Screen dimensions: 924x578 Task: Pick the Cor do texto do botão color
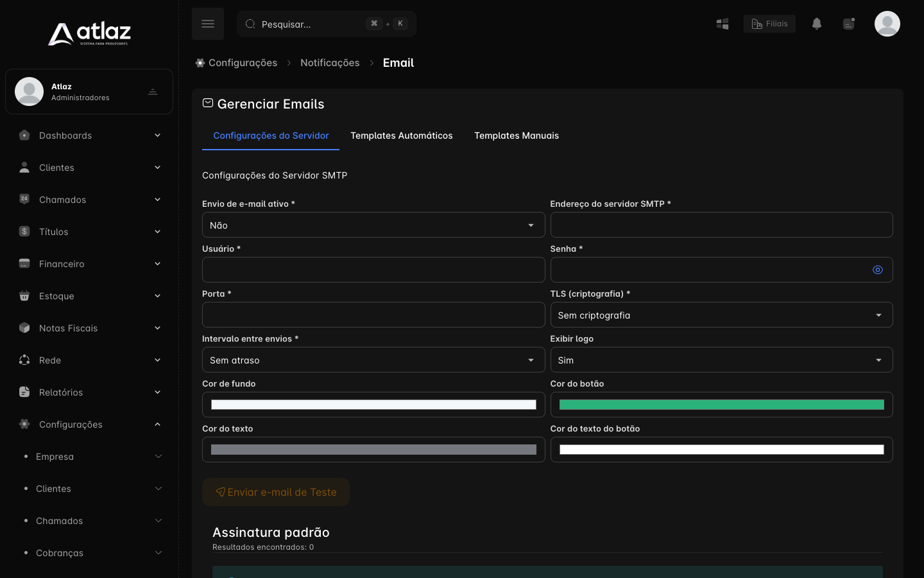[721, 450]
